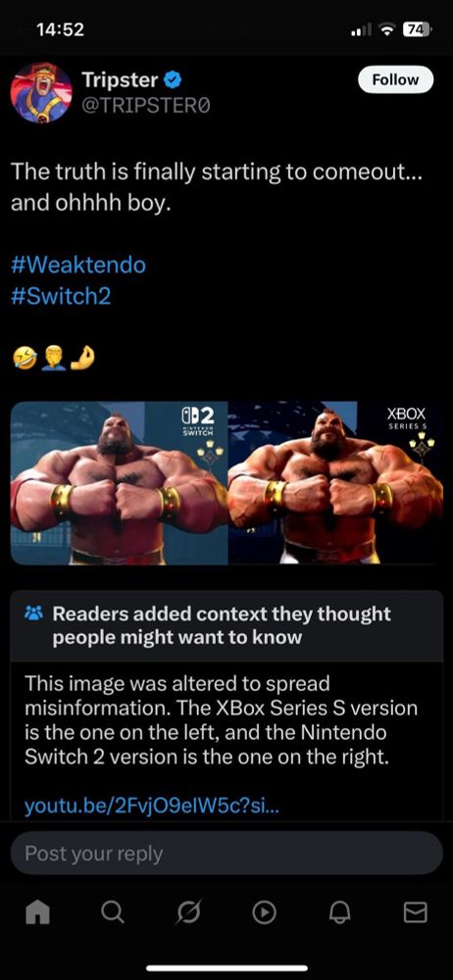The image size is (453, 980).
Task: Open the @TRIPSTER0 handle
Action: tap(146, 106)
